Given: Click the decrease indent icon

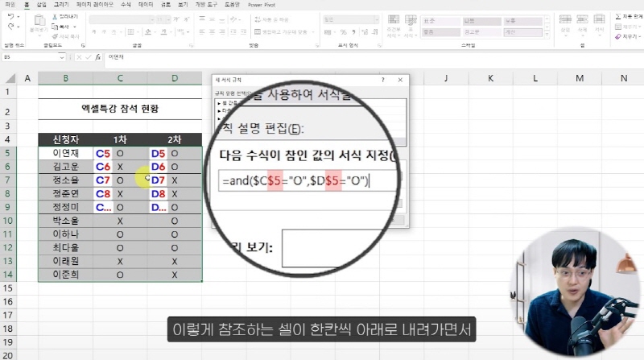Looking at the screenshot, I should pos(233,31).
